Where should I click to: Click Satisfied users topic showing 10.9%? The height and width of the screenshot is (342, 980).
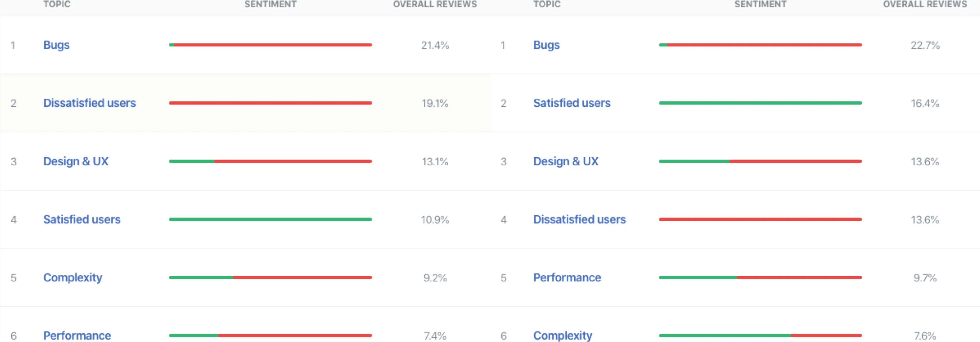coord(82,219)
